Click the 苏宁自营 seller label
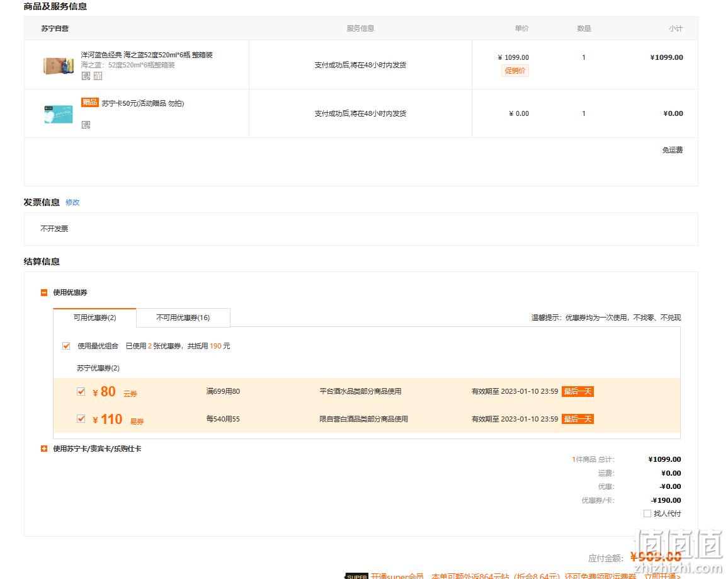This screenshot has width=728, height=579. pos(55,28)
